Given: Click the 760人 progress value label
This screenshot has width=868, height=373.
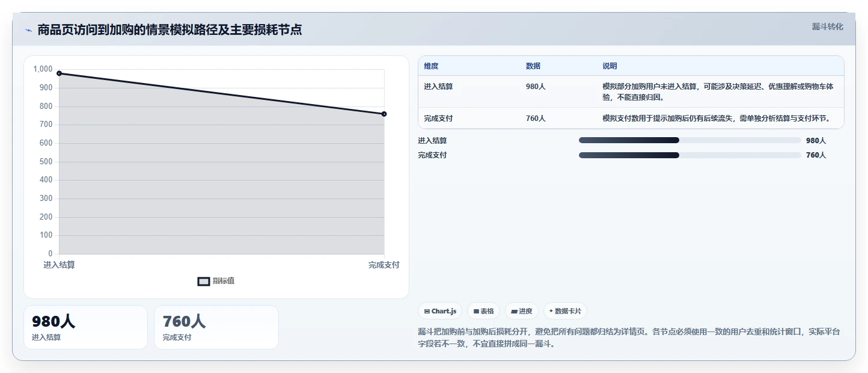Looking at the screenshot, I should tap(816, 155).
